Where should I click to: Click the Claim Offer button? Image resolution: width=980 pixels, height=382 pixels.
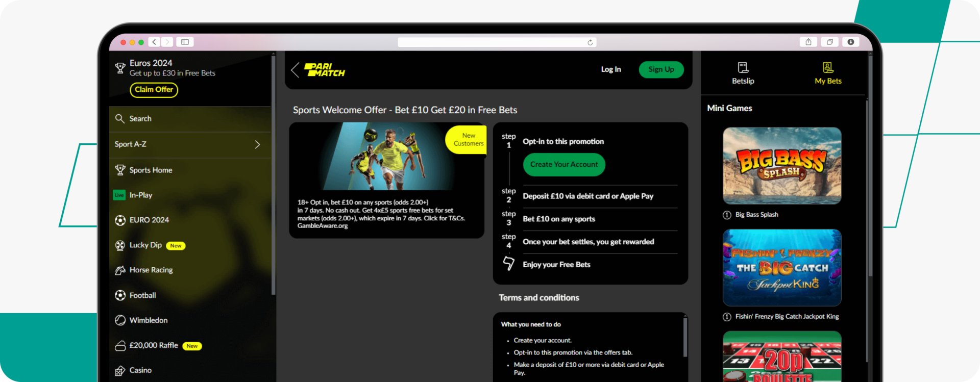[x=154, y=90]
